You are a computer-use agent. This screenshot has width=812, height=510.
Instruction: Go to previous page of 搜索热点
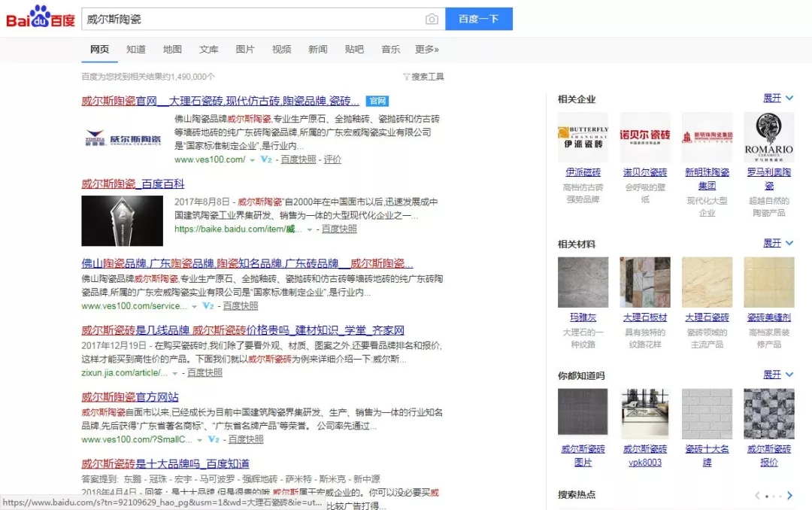tap(757, 496)
